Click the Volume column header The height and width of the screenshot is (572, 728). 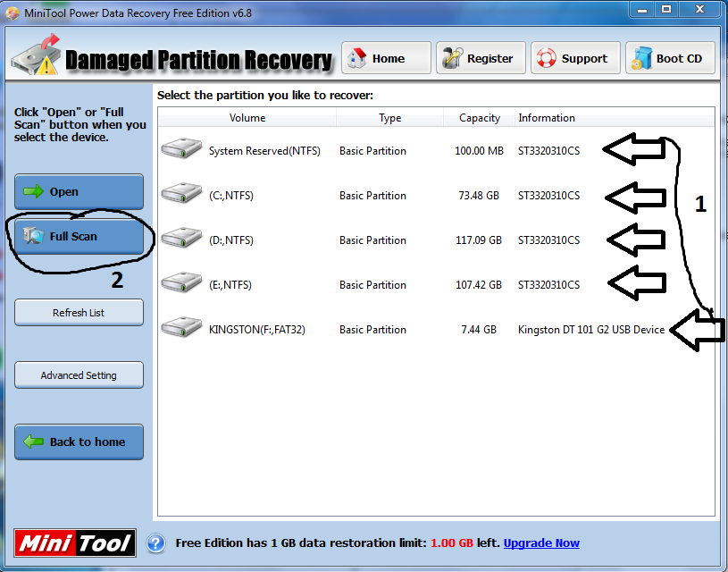coord(247,117)
